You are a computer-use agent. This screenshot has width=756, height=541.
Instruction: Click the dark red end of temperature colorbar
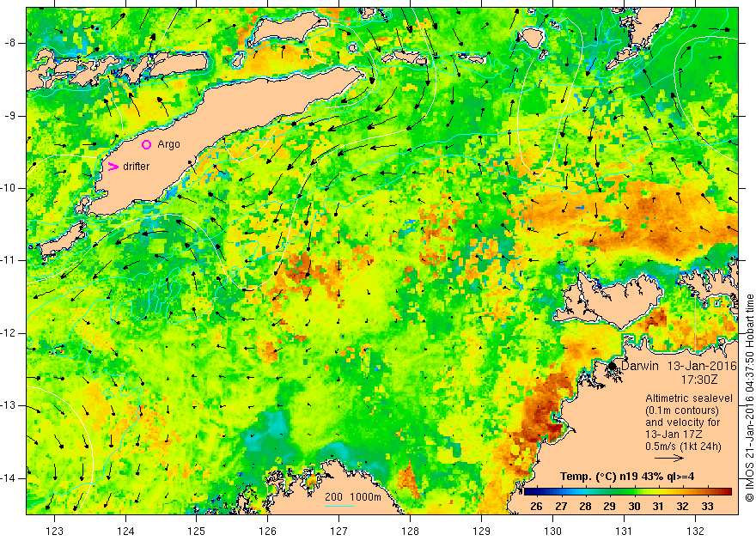point(728,491)
